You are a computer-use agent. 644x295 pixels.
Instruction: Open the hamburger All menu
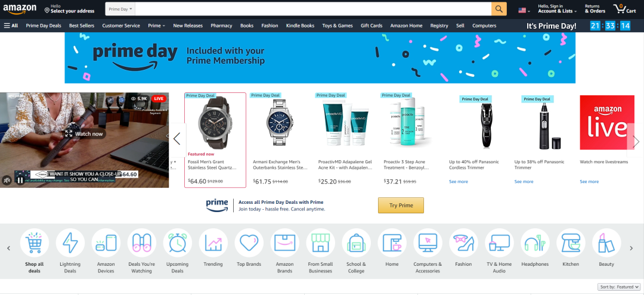click(11, 26)
